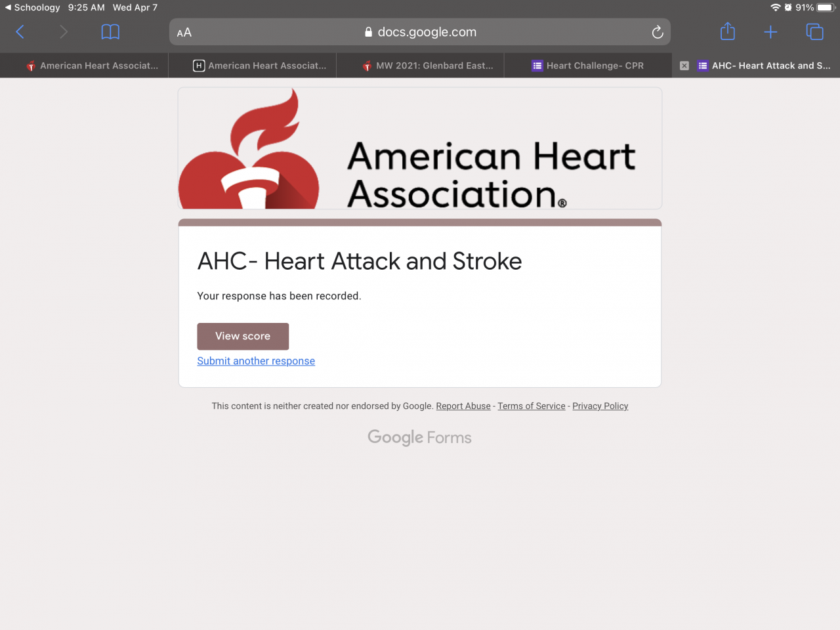Viewport: 840px width, 630px height.
Task: Switch to the first American Heart Association tab
Action: click(x=84, y=66)
